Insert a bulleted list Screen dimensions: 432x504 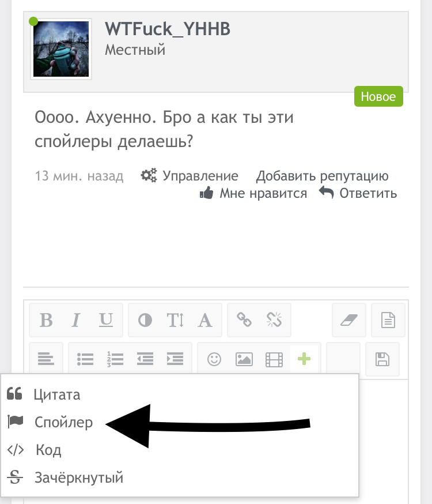(x=85, y=359)
